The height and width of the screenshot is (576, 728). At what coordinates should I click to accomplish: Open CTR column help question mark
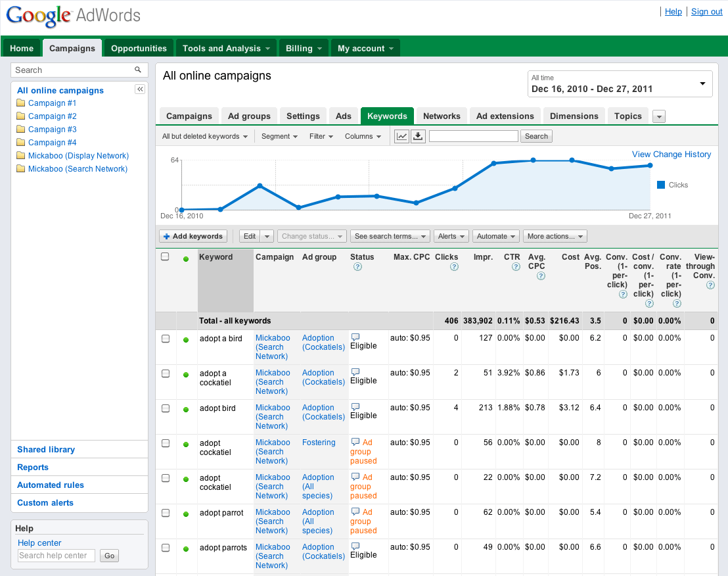pyautogui.click(x=516, y=267)
